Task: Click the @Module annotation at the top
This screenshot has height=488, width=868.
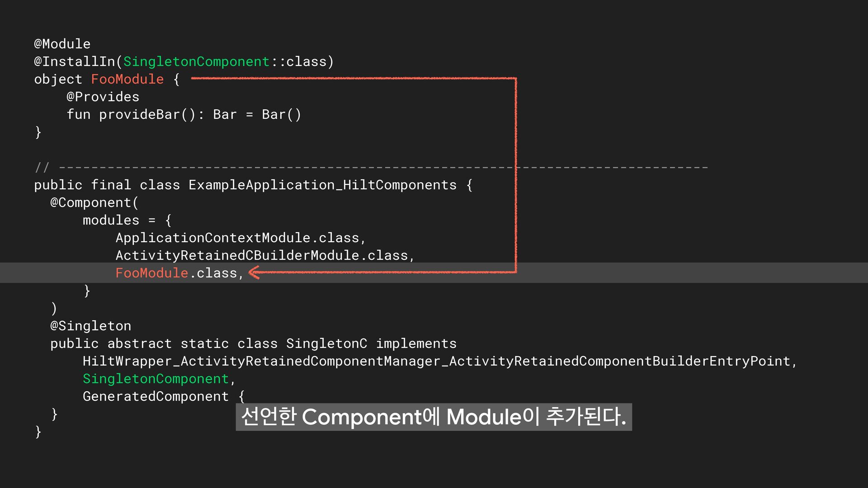Action: [x=62, y=44]
